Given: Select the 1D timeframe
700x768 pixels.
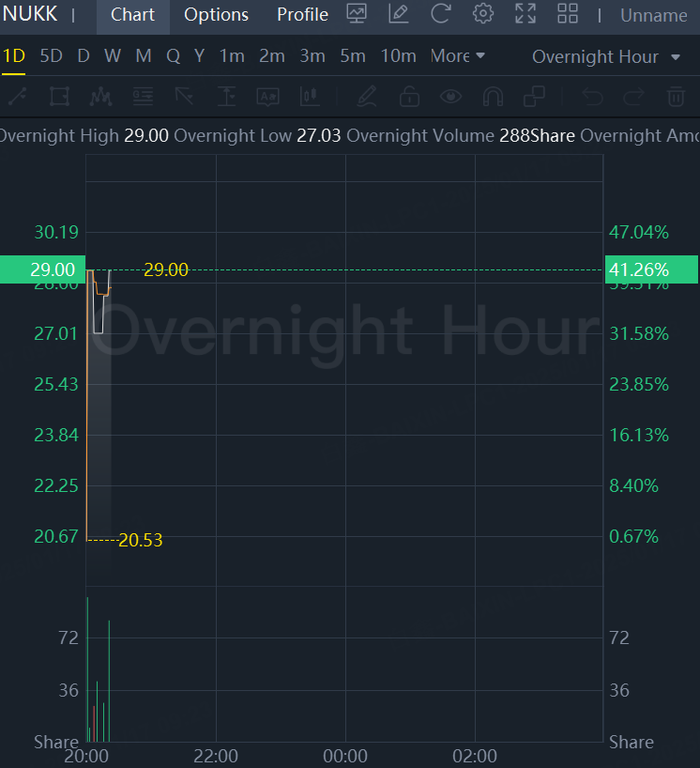Looking at the screenshot, I should pos(13,56).
